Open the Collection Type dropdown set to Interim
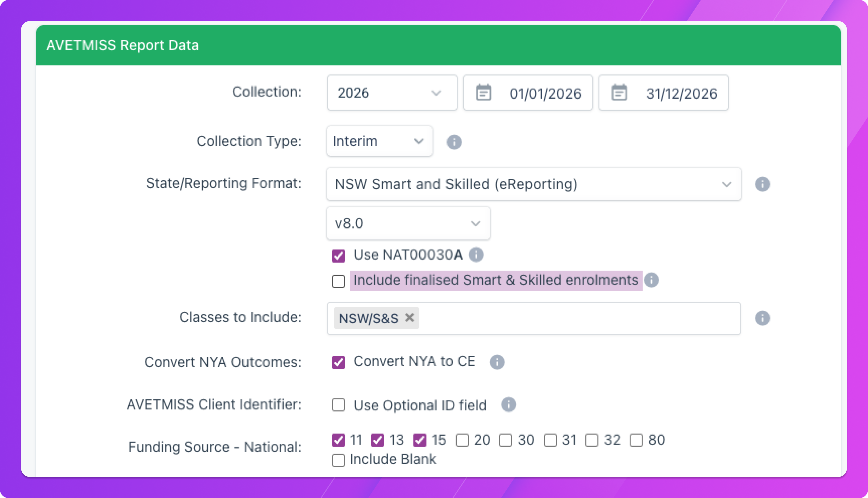 click(x=379, y=141)
